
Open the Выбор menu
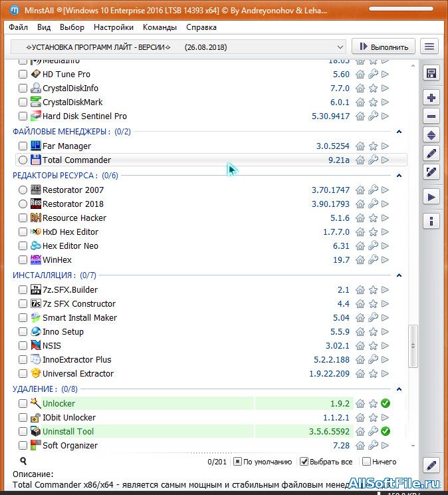pos(72,27)
